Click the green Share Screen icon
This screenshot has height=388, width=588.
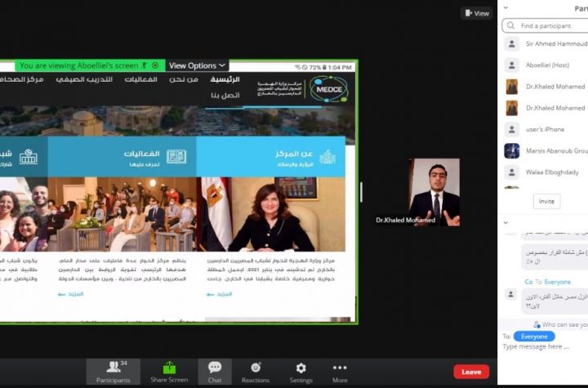click(169, 368)
